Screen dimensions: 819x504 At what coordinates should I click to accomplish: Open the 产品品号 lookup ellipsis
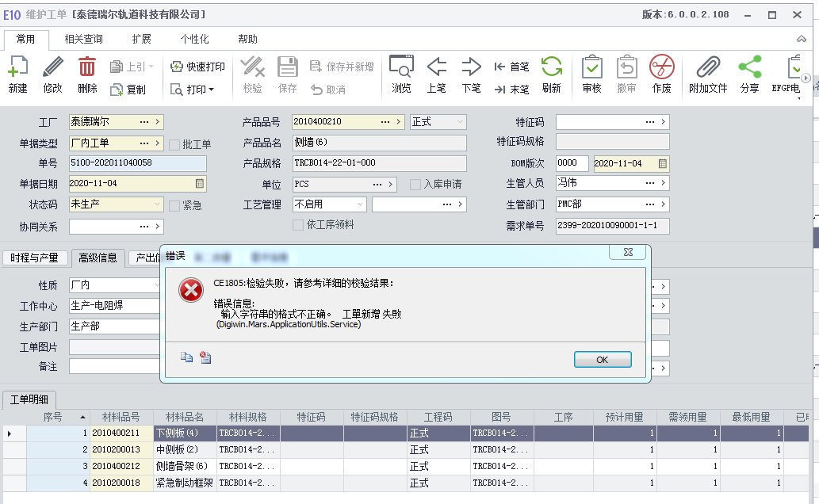point(385,122)
